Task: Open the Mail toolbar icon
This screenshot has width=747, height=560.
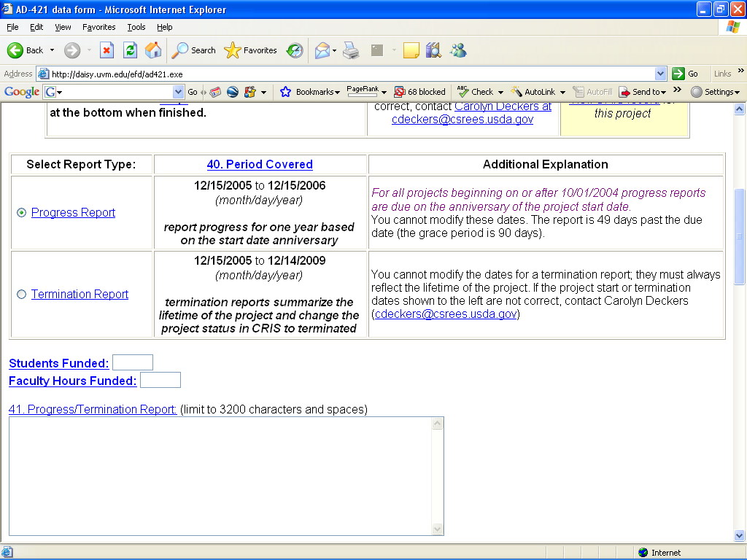Action: 322,50
